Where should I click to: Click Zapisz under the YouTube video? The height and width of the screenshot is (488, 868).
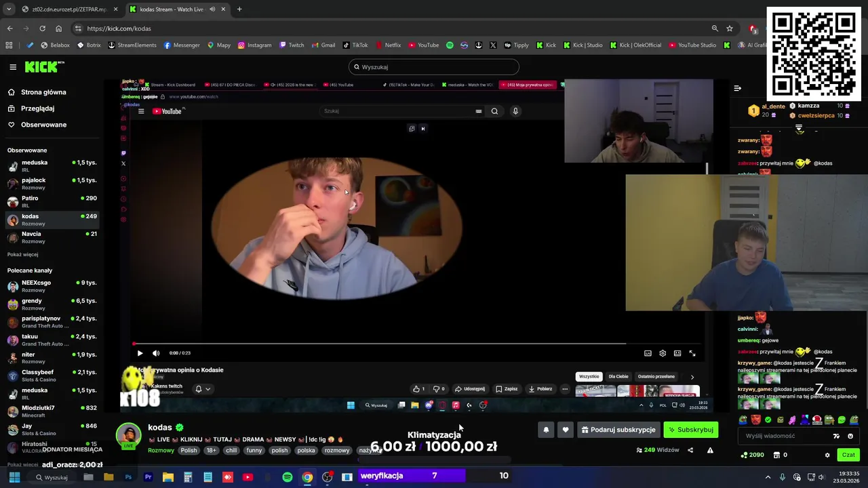[507, 389]
